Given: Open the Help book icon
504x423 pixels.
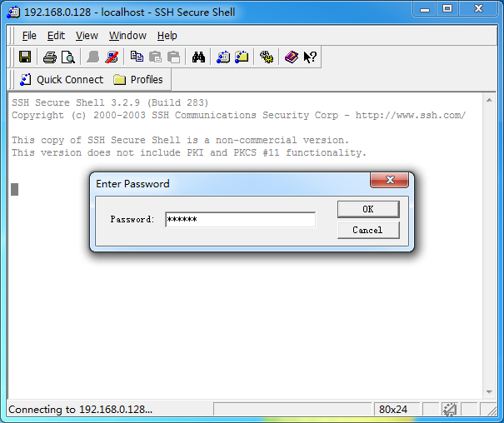Looking at the screenshot, I should click(x=292, y=57).
